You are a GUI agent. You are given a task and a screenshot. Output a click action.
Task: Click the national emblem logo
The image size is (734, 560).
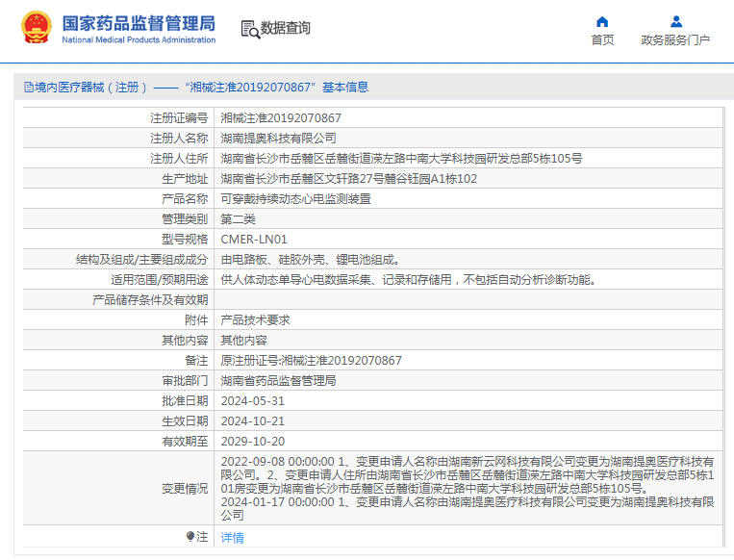(x=36, y=28)
